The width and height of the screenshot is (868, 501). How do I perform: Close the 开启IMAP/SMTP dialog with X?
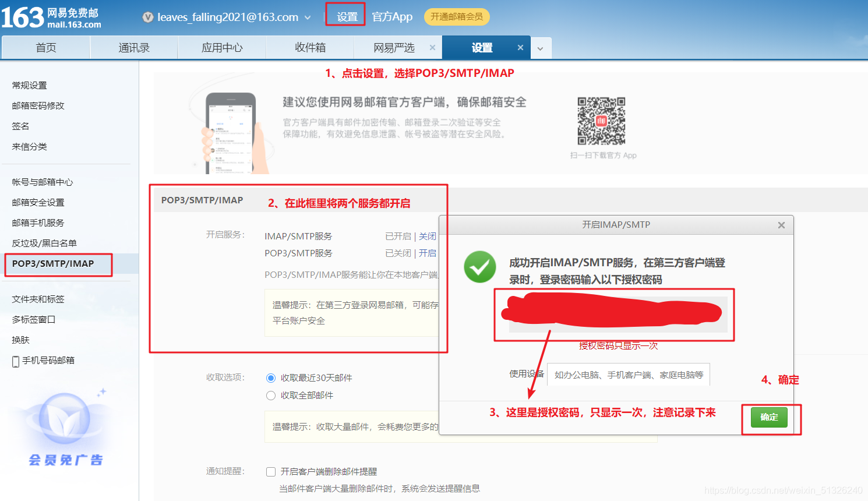[781, 225]
